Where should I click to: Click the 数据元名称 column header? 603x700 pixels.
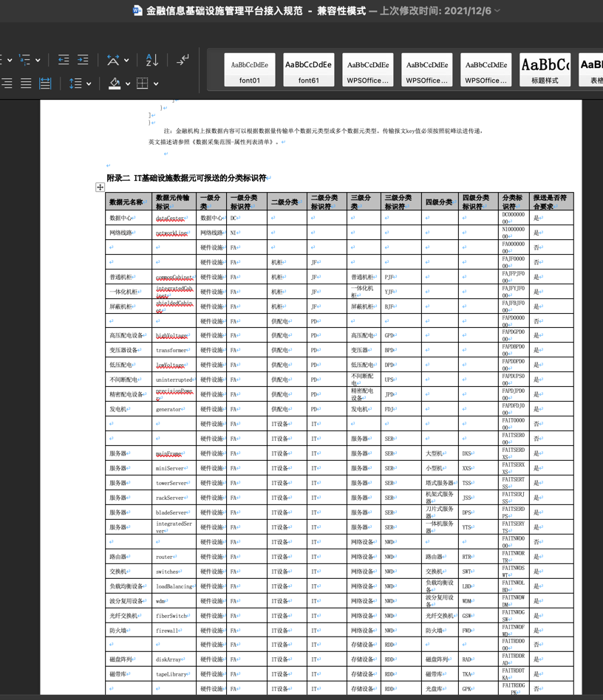point(129,202)
